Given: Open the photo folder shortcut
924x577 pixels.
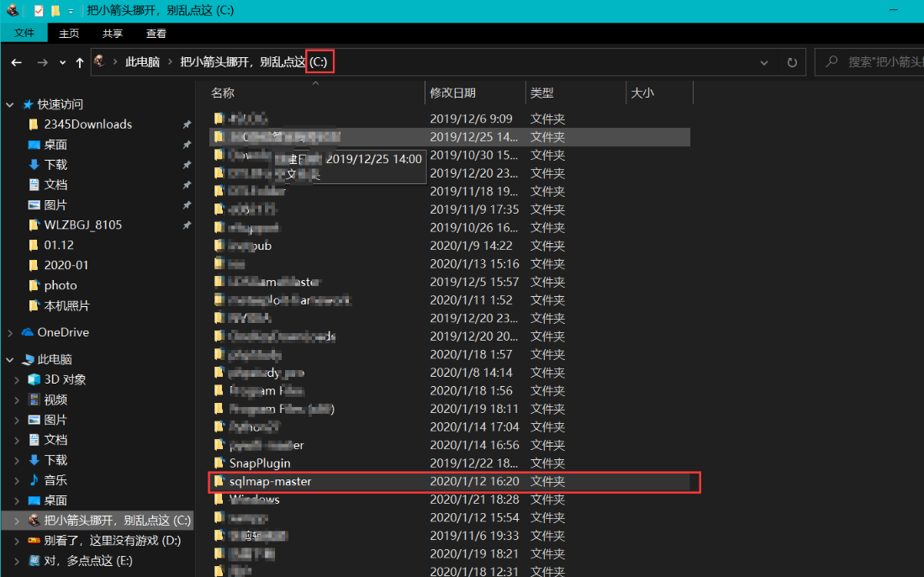Looking at the screenshot, I should tap(60, 285).
